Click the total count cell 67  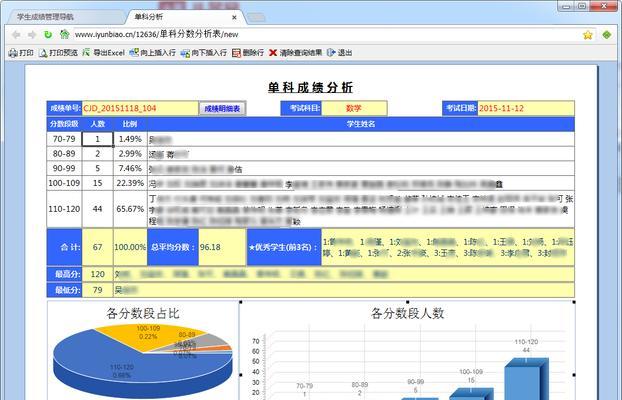click(98, 247)
